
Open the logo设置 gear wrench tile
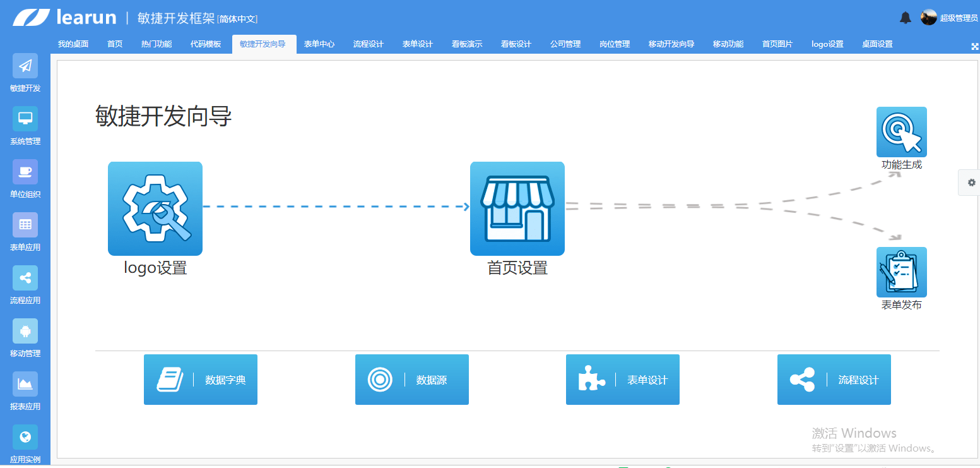155,209
